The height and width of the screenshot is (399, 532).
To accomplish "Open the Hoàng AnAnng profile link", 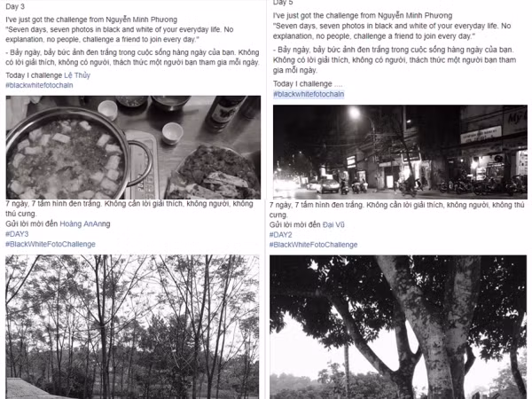I will pos(85,224).
